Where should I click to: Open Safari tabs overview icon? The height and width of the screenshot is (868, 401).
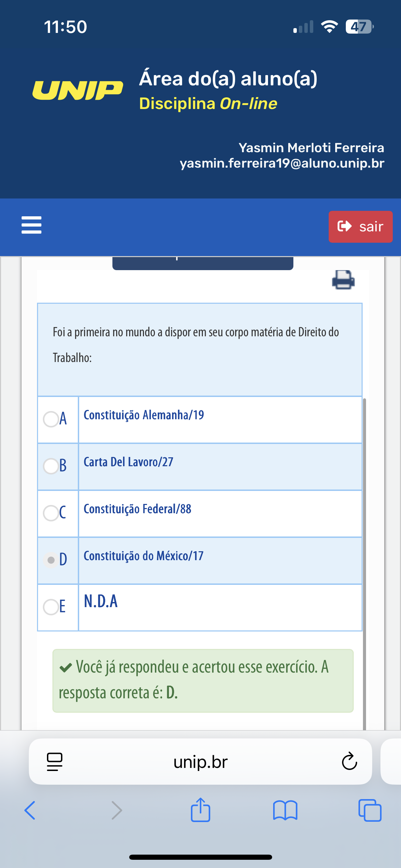[370, 810]
